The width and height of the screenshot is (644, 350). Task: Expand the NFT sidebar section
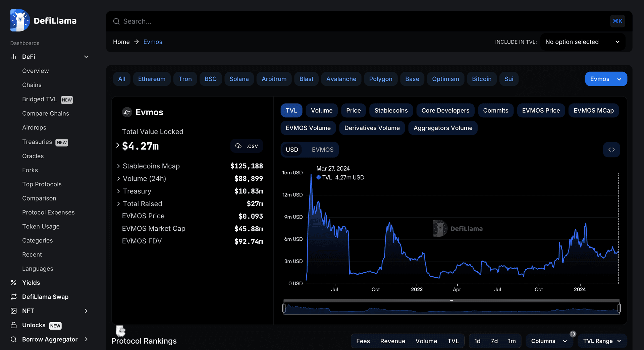[86, 311]
